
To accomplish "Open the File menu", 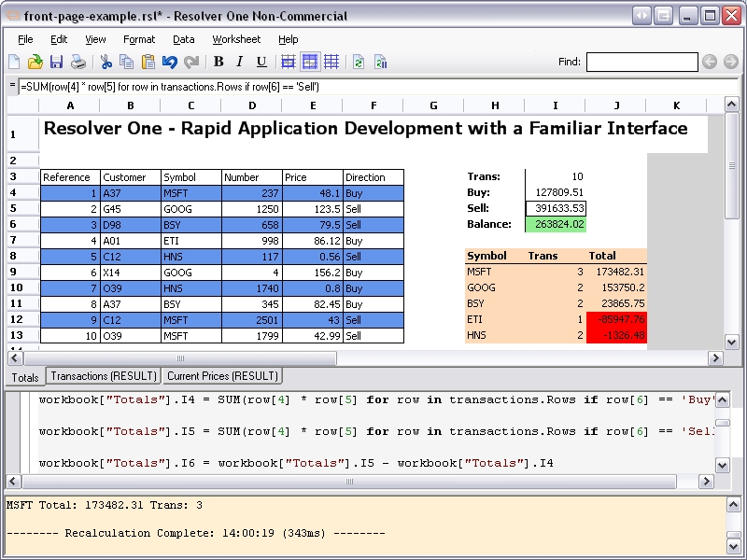I will point(25,39).
